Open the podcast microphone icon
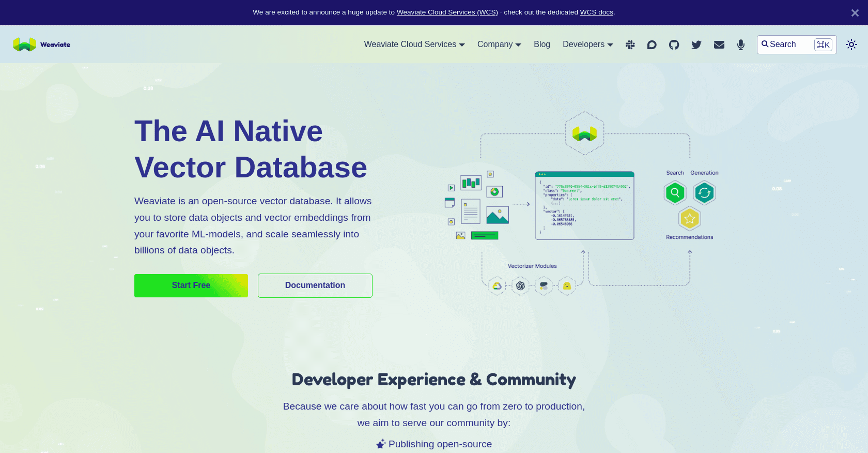Screen dimensions: 868x453 (x=741, y=45)
